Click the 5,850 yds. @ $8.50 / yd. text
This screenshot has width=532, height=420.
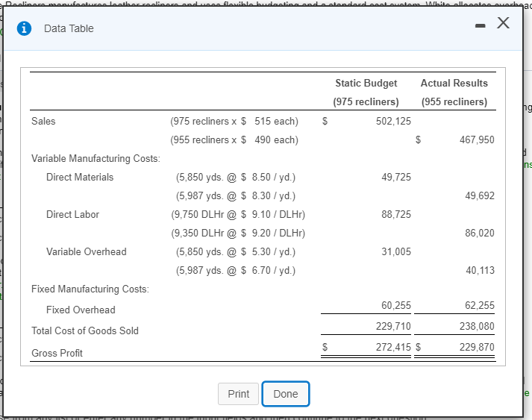coord(236,177)
